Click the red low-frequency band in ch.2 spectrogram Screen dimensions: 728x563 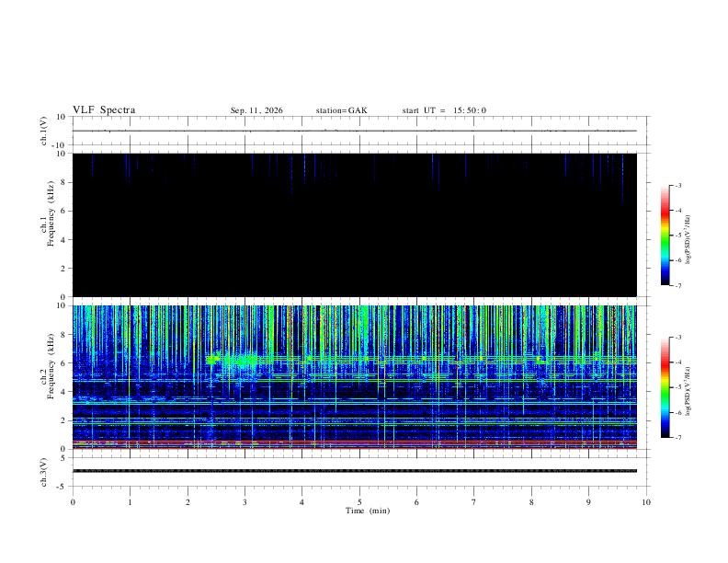click(354, 444)
